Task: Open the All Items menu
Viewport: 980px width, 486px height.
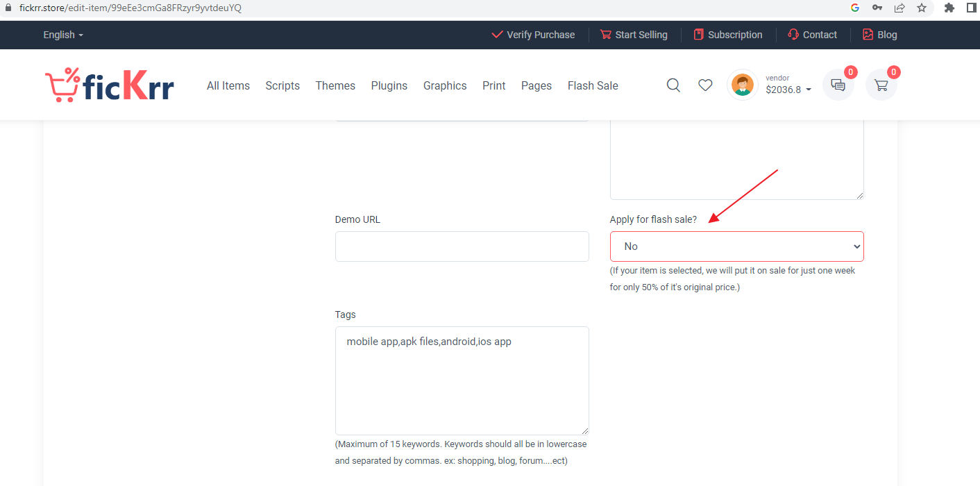Action: coord(228,85)
